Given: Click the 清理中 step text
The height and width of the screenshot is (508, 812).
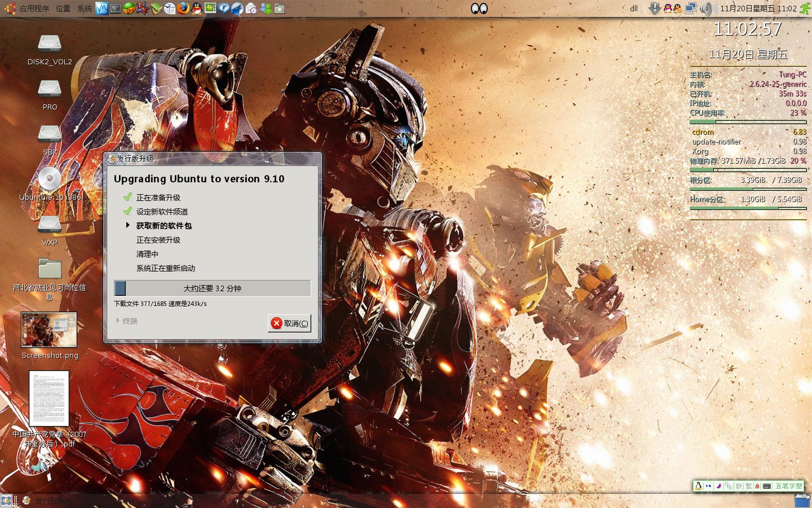Looking at the screenshot, I should click(x=147, y=254).
